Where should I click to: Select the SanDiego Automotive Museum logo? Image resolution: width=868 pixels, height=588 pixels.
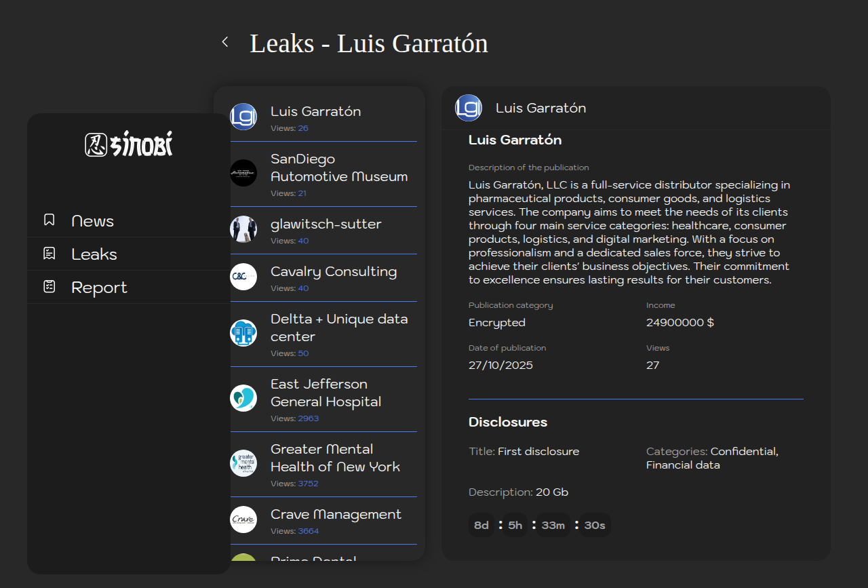[243, 173]
